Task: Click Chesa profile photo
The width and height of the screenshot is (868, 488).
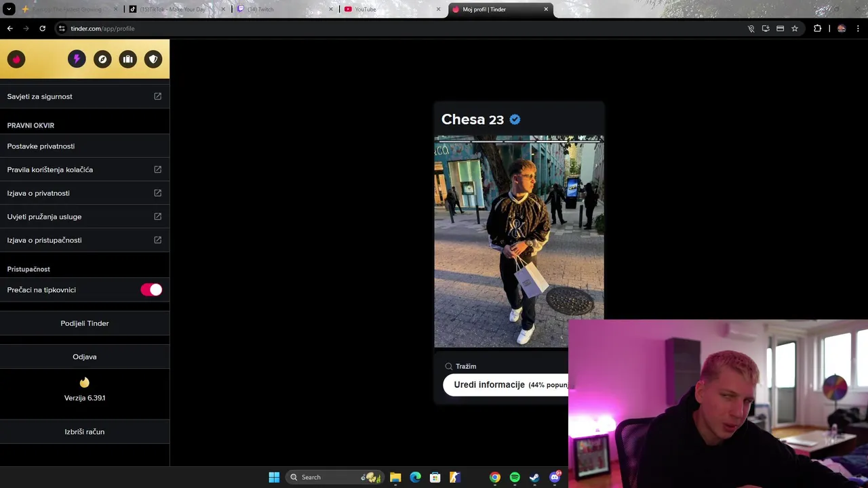Action: click(519, 241)
